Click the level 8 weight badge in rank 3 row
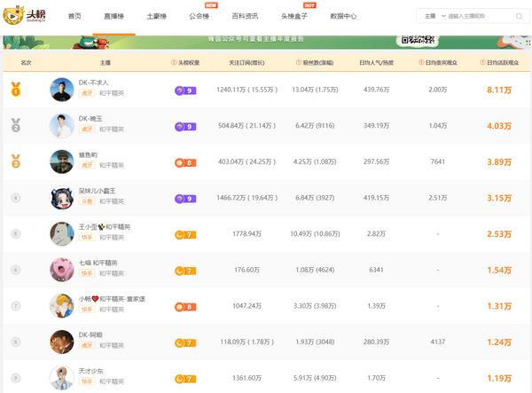Image resolution: width=532 pixels, height=393 pixels. click(x=185, y=163)
